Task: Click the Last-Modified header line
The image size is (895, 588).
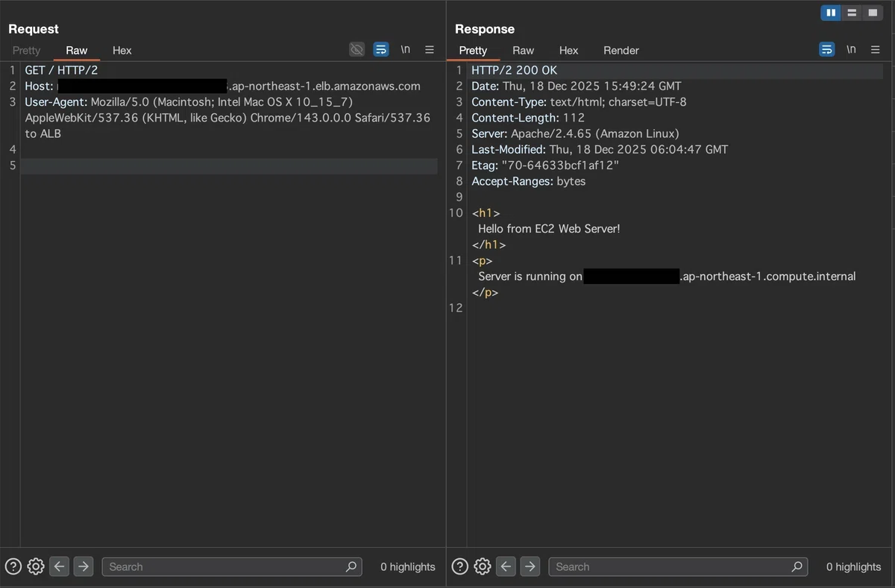Action: (x=600, y=149)
